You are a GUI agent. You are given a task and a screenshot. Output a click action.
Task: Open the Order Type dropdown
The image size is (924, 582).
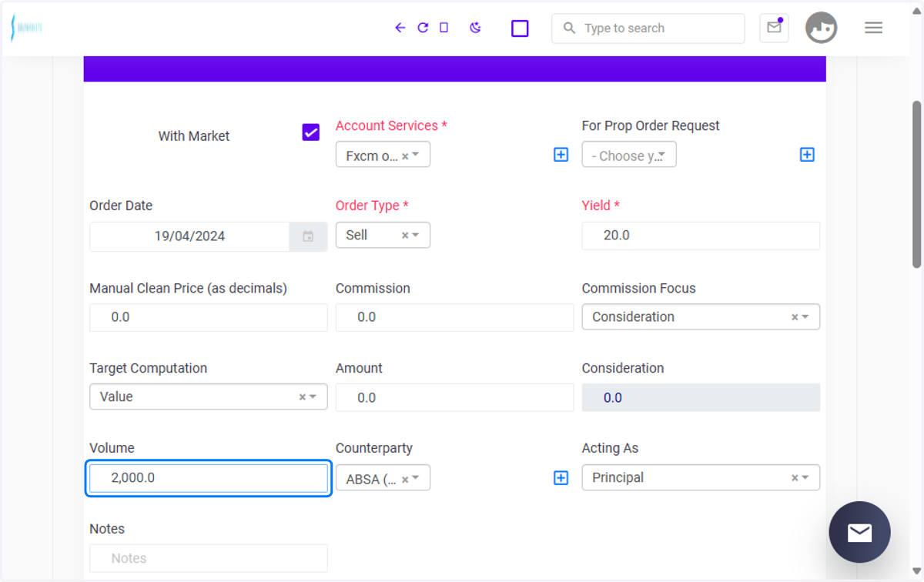(383, 235)
